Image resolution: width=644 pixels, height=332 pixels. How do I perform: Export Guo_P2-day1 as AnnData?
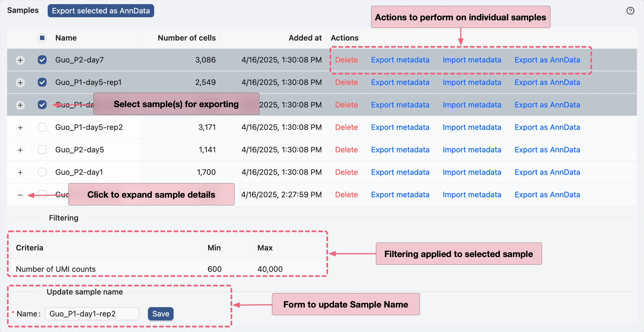click(547, 172)
